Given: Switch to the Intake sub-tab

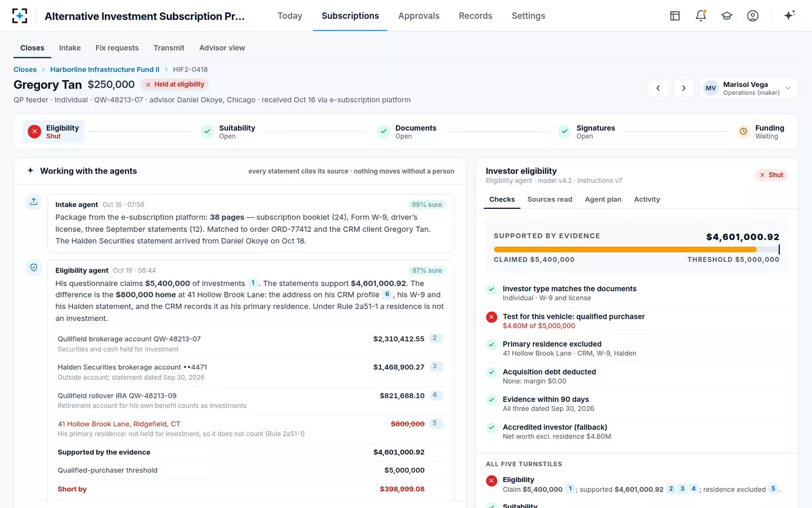Looking at the screenshot, I should click(70, 48).
